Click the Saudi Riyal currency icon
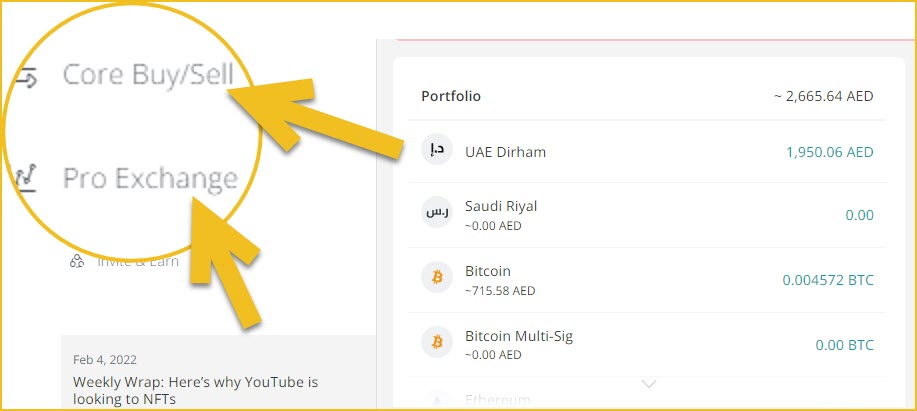 pos(437,212)
